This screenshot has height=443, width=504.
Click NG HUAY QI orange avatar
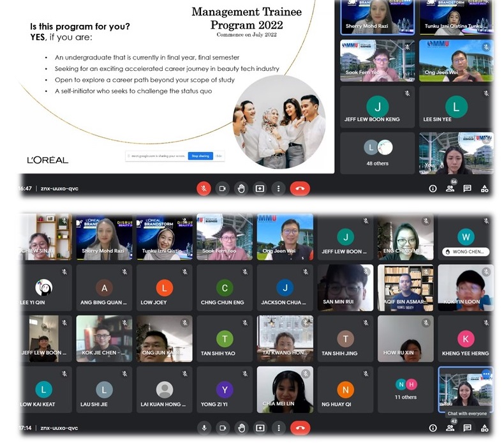click(346, 389)
